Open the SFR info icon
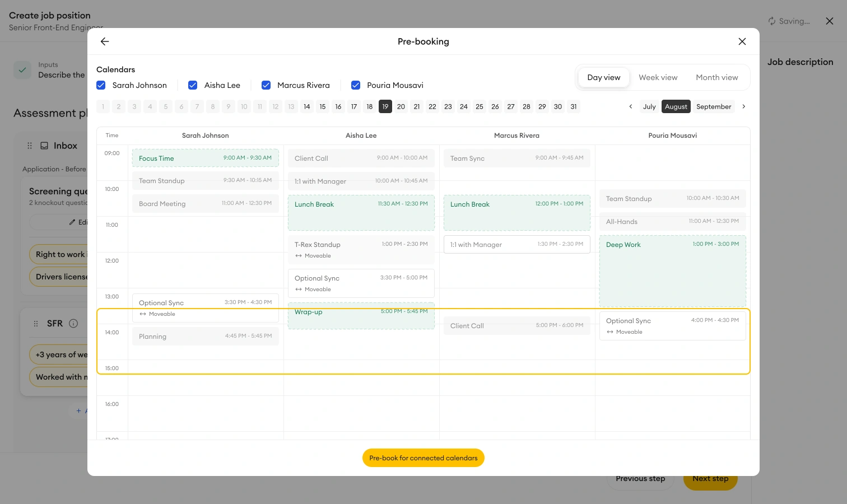Screen dimensions: 847x504 click(x=73, y=324)
